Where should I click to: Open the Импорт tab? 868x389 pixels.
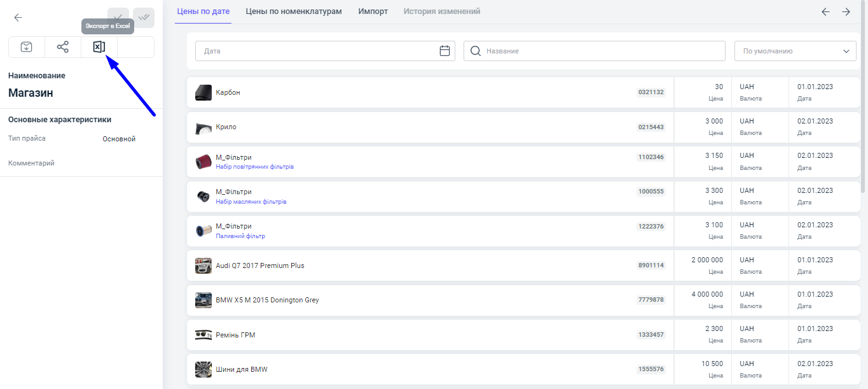pos(373,11)
